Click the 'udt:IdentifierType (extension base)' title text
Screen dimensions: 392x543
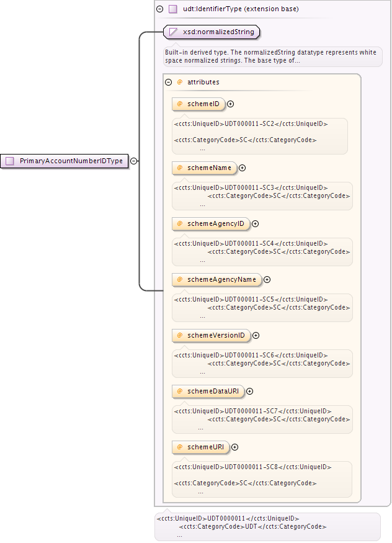tap(241, 9)
